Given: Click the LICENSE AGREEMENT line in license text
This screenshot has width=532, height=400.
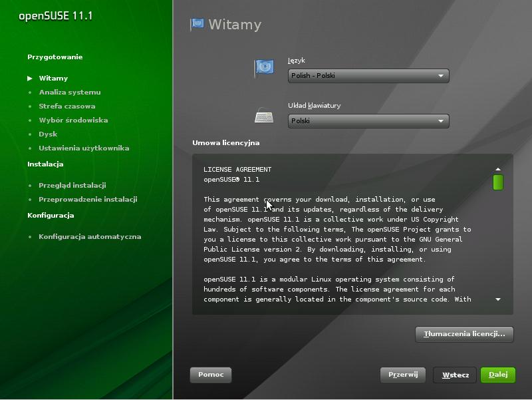Looking at the screenshot, I should [x=237, y=170].
